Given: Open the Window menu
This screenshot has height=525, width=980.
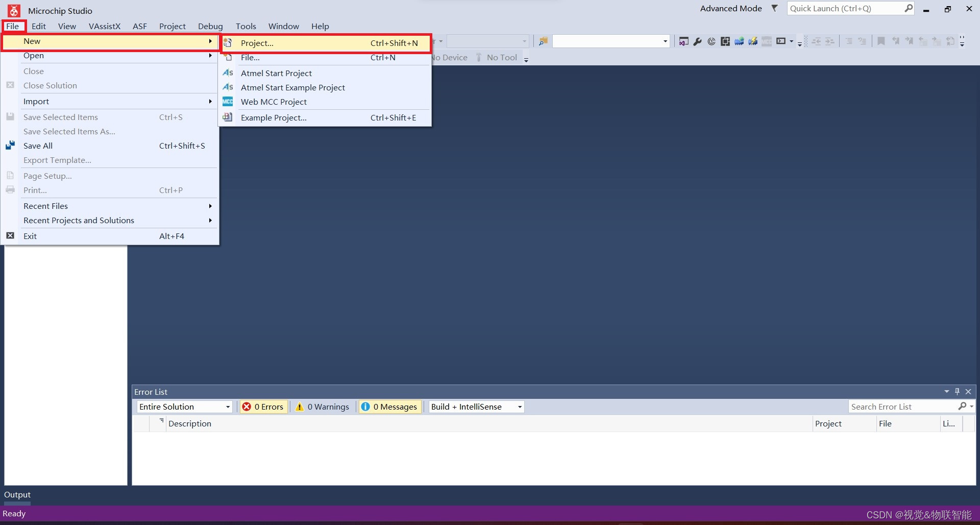Looking at the screenshot, I should pos(284,26).
